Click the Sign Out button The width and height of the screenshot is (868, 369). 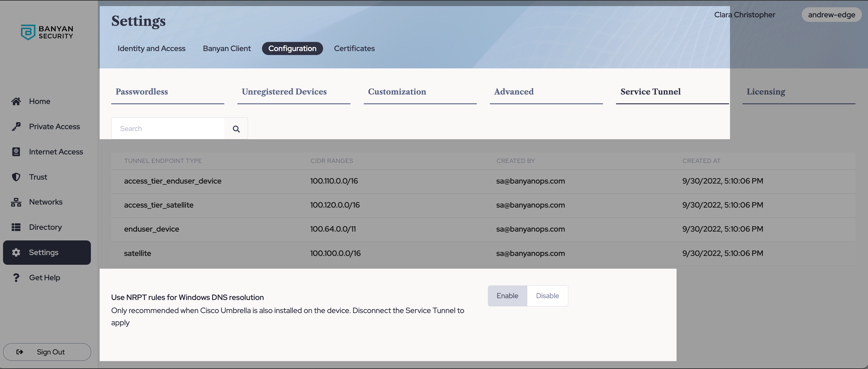click(x=47, y=352)
